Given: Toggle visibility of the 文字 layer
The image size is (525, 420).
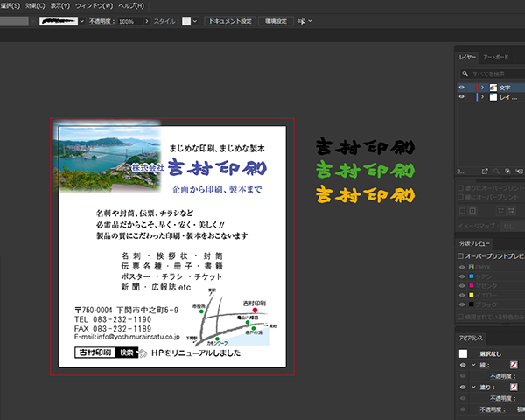Looking at the screenshot, I should pyautogui.click(x=462, y=87).
